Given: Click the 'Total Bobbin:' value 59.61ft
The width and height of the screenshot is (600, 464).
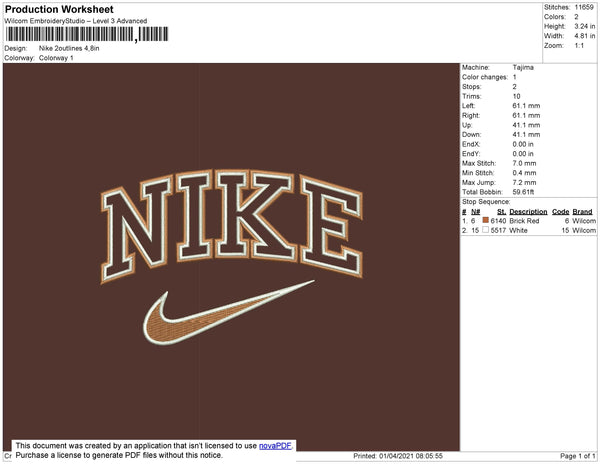Looking at the screenshot, I should click(523, 192).
